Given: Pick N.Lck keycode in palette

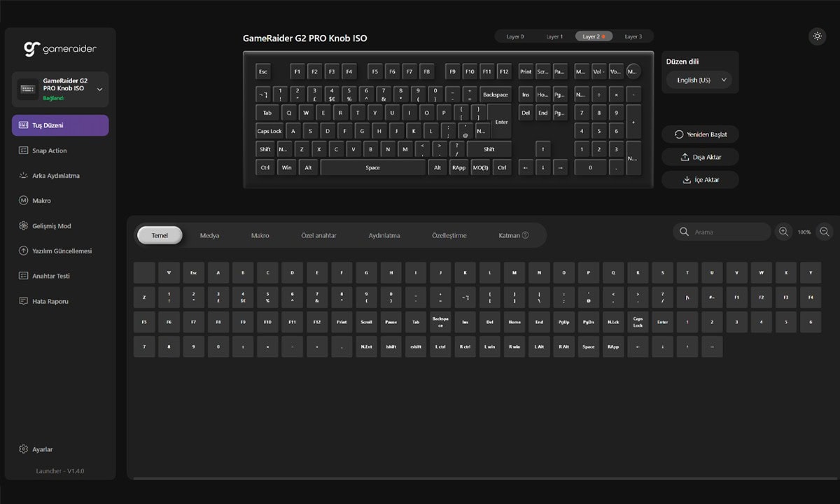Looking at the screenshot, I should 613,322.
